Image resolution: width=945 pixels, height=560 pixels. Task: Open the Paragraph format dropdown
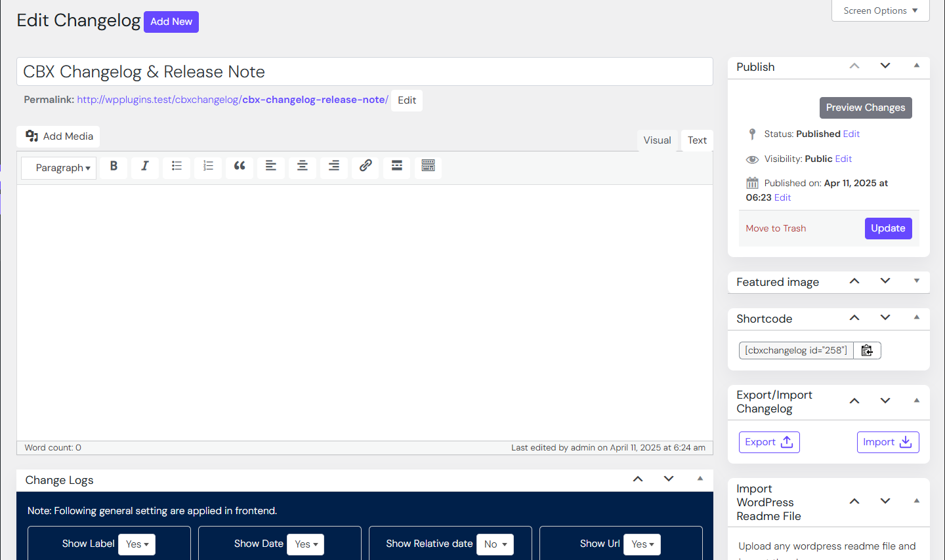click(59, 168)
